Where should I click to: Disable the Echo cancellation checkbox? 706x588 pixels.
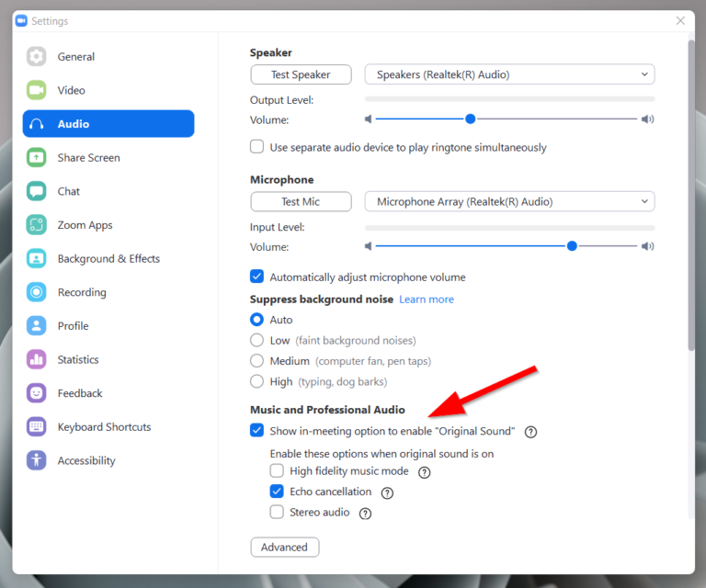(x=277, y=492)
